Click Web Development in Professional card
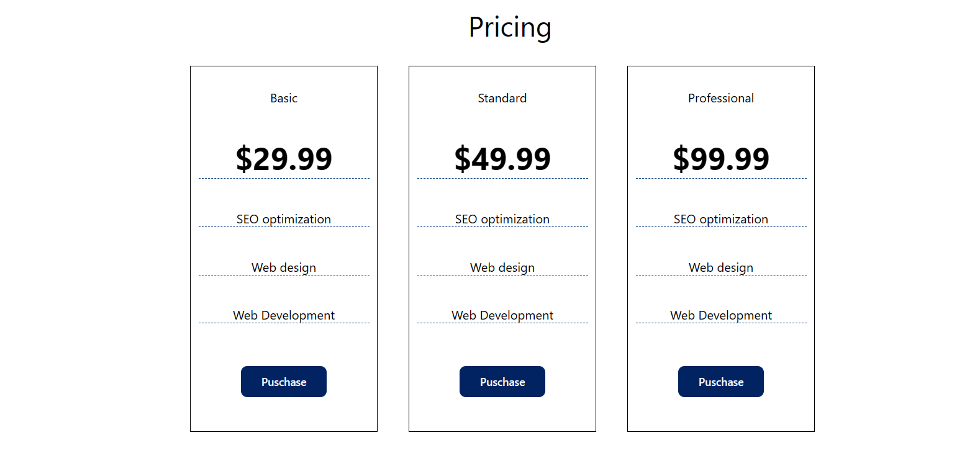The image size is (980, 461). pos(721,315)
